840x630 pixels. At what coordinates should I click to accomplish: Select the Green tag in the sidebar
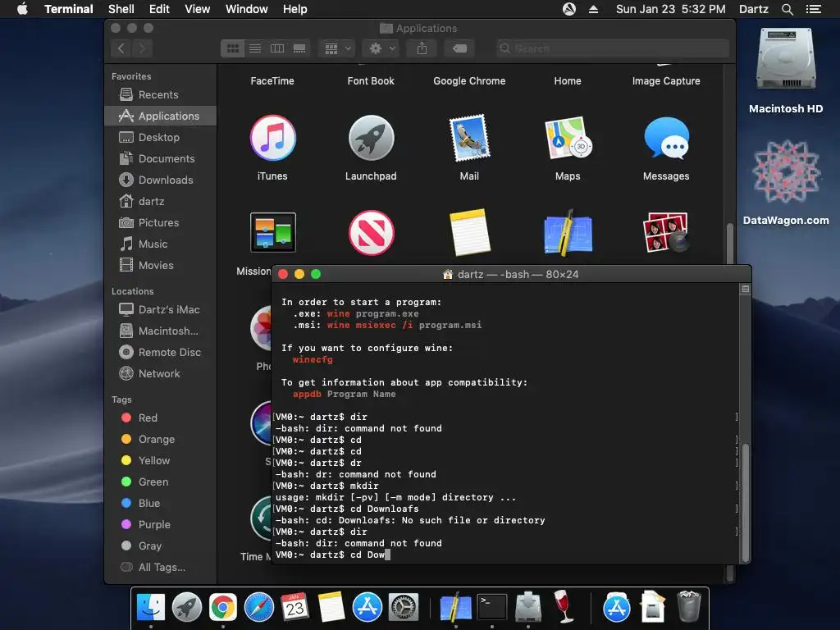point(161,482)
